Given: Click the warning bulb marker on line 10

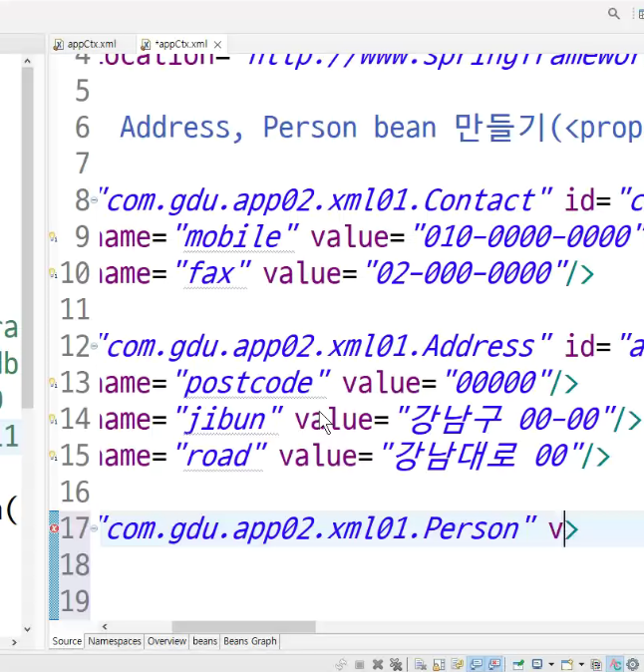Looking at the screenshot, I should (x=53, y=273).
